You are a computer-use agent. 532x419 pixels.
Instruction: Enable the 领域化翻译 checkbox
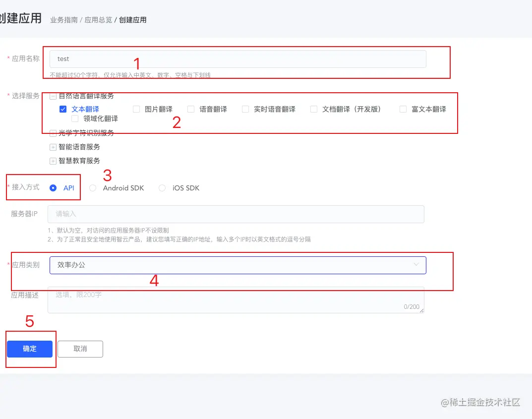pyautogui.click(x=75, y=119)
